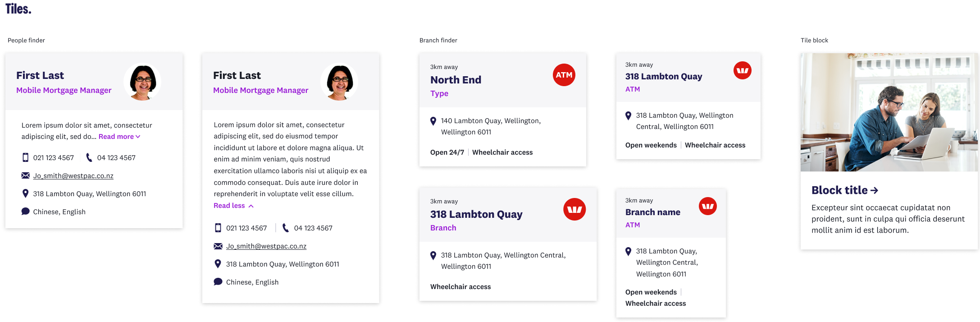Click the speech bubble icon beside Chinese, English in collapsed card
The width and height of the screenshot is (980, 322).
coord(26,212)
